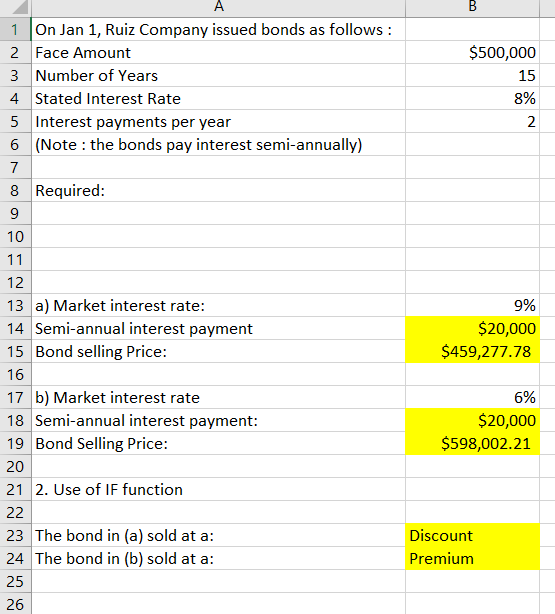The image size is (555, 614).
Task: Select the 'Premium' cell
Action: pos(472,558)
